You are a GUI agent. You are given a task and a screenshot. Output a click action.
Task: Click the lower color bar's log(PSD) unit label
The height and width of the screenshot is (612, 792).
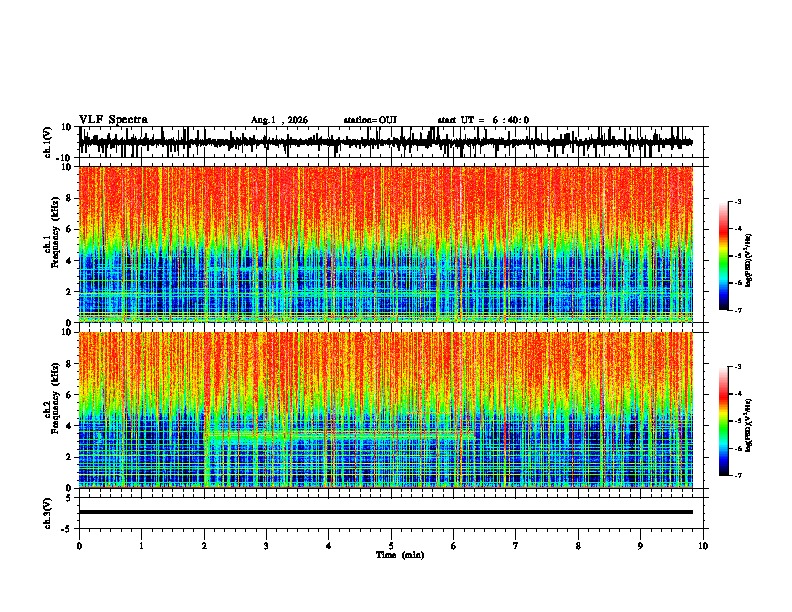pos(748,425)
